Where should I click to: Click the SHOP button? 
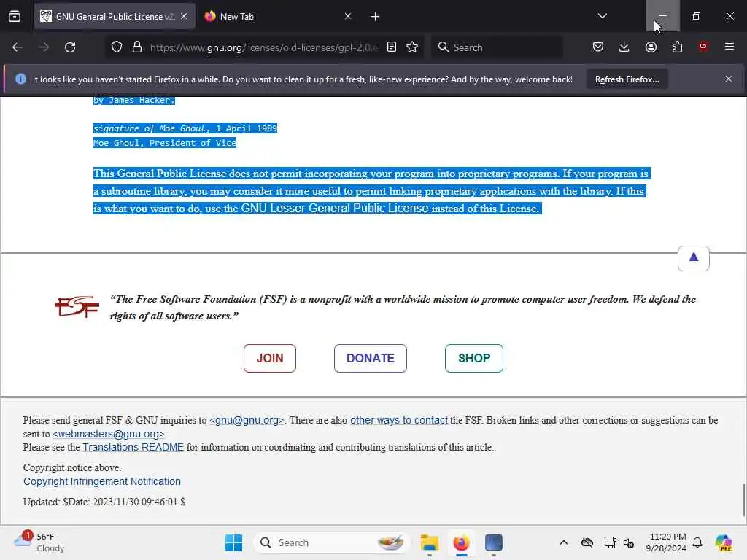pos(474,358)
